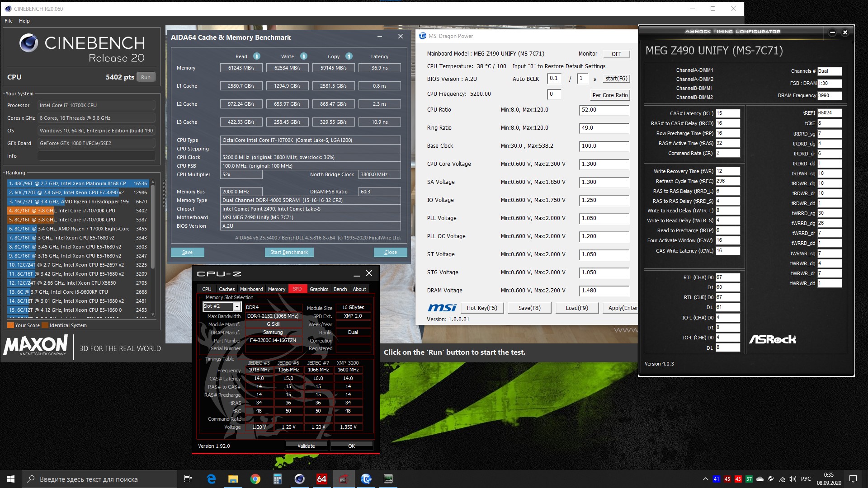Toggle the Monitor OFF button in MSI Dragon Power

click(616, 54)
